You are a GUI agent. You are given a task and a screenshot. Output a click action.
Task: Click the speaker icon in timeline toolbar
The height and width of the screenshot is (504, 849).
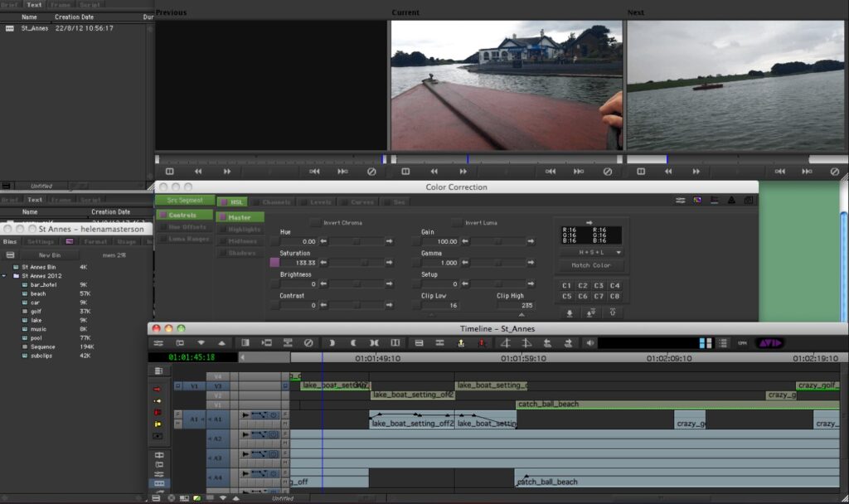(590, 343)
